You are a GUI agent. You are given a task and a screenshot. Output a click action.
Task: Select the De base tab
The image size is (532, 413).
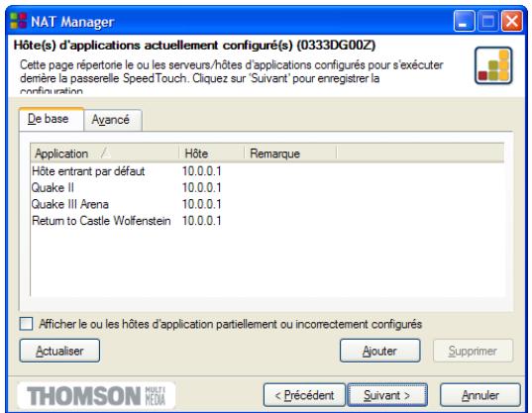pyautogui.click(x=52, y=119)
